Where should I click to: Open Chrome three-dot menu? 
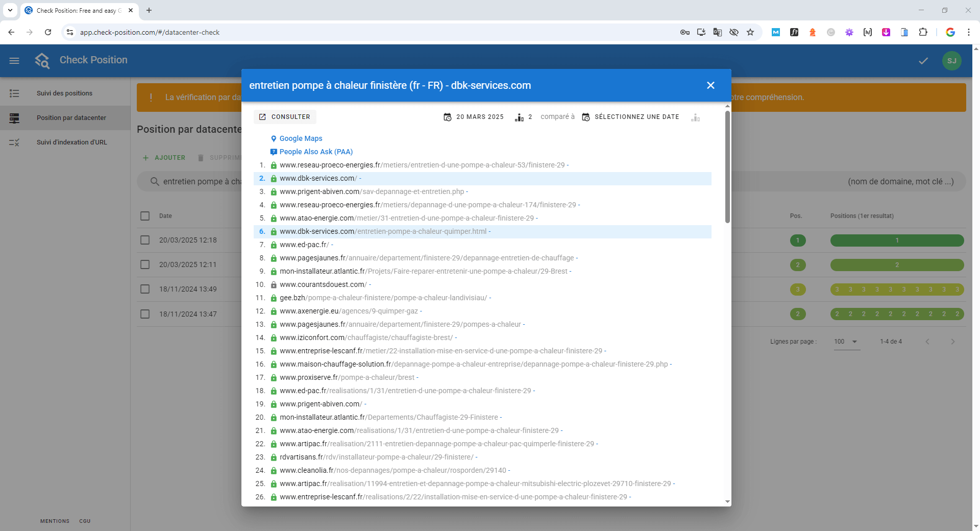click(969, 32)
